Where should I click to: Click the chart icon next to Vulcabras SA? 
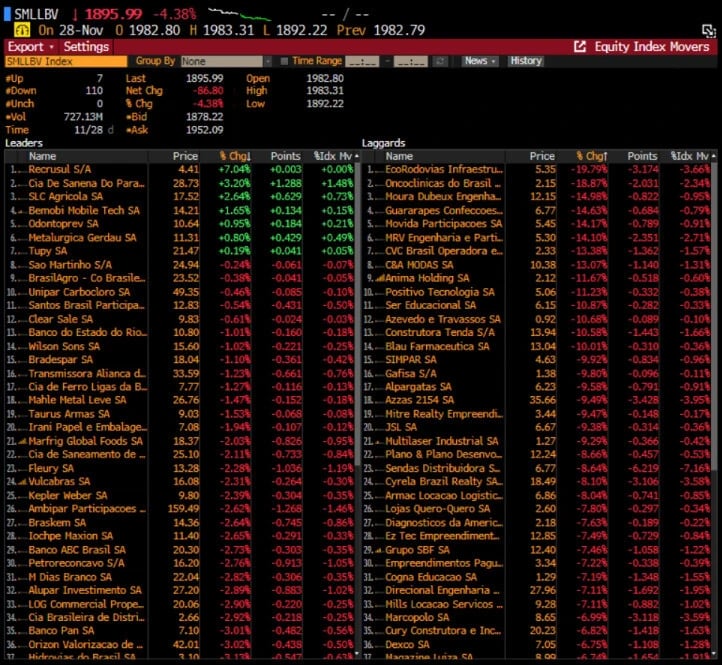click(x=23, y=482)
